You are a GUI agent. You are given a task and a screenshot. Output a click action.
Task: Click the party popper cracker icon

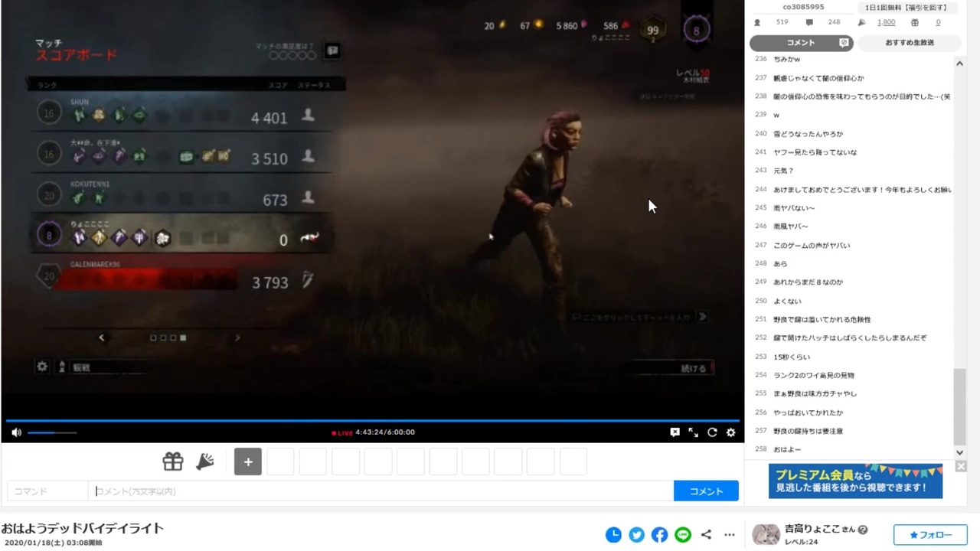205,461
